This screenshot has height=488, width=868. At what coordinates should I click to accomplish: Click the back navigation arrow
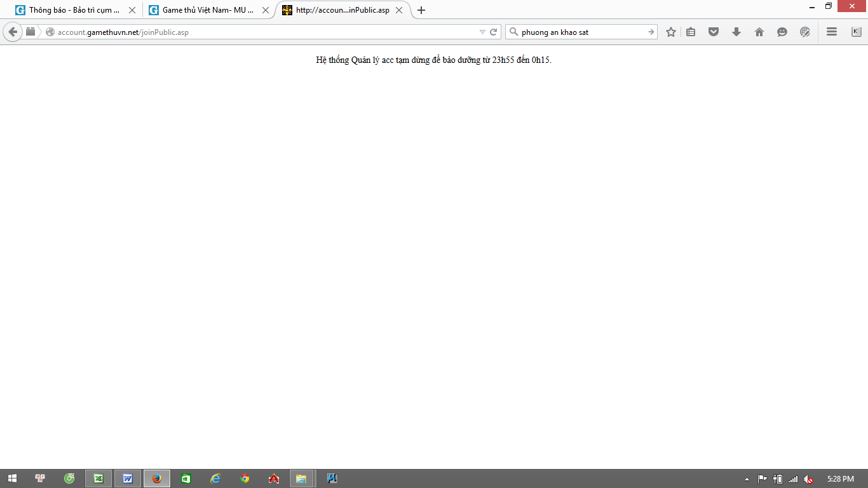(x=13, y=32)
